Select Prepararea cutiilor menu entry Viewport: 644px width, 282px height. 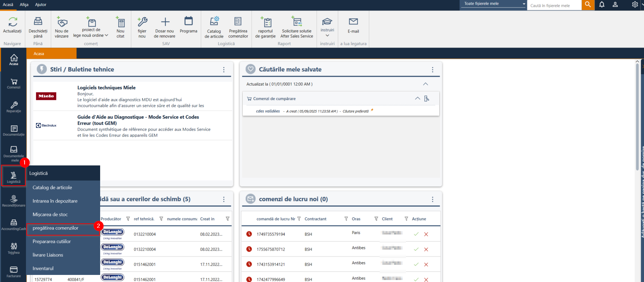tap(63, 241)
